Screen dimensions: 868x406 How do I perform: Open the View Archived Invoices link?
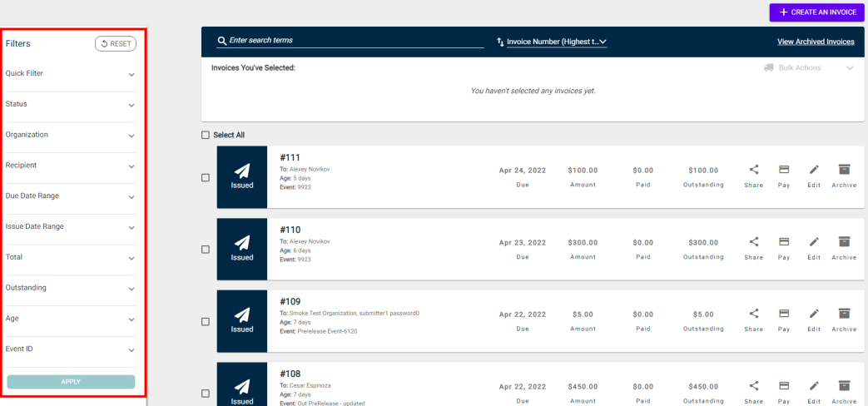(815, 42)
